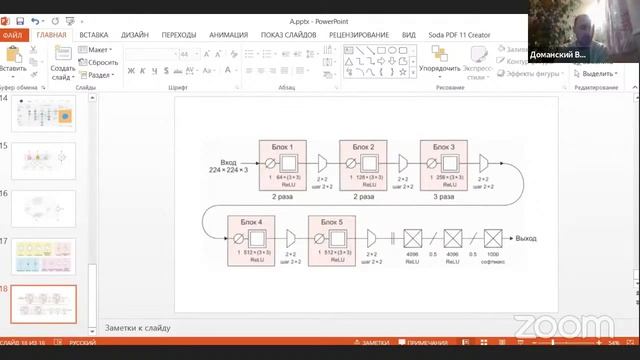Switch to the ВСТАВКА ribbon tab
640x360 pixels.
(x=93, y=35)
